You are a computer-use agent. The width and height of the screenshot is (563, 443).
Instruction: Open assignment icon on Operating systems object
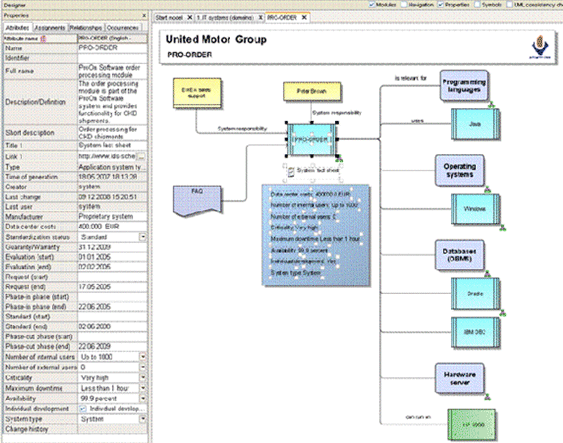pyautogui.click(x=487, y=189)
